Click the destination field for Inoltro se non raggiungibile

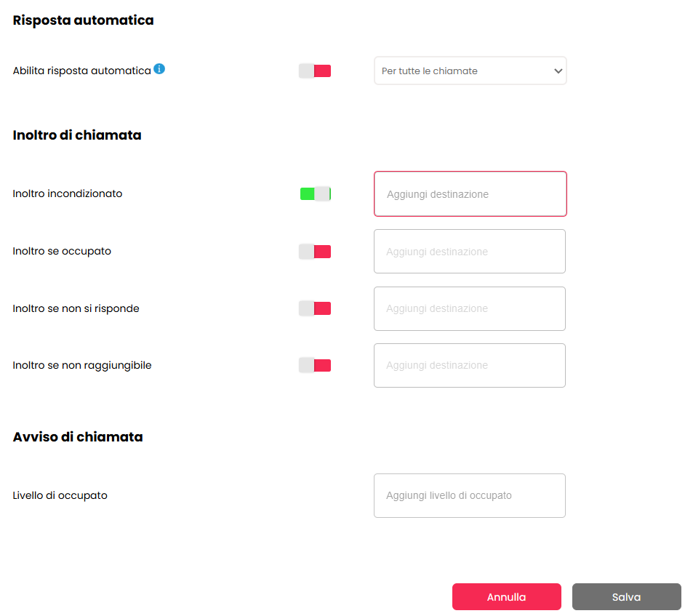click(469, 365)
